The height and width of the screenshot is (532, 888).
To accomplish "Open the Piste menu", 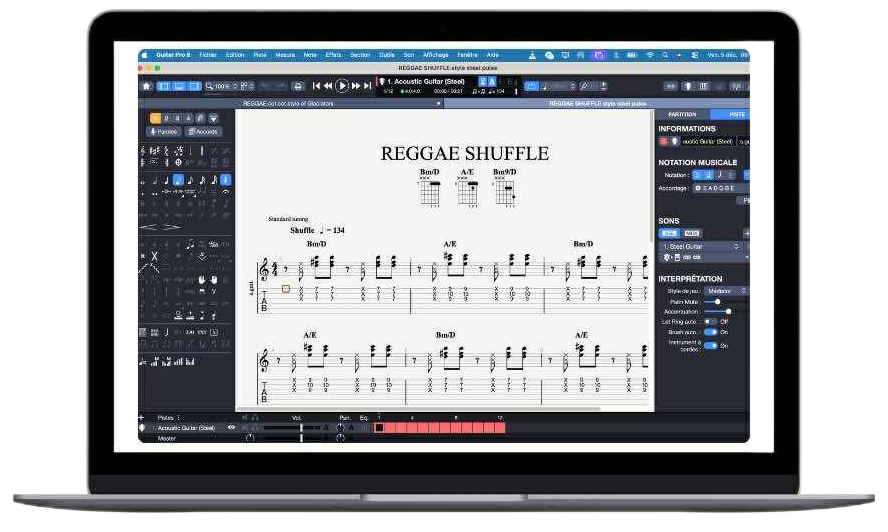I will 260,55.
